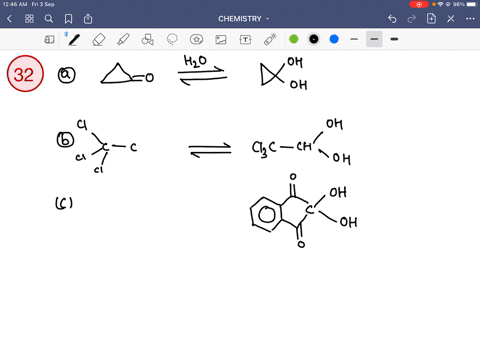Select the Eraser tool
The image size is (480, 360).
click(x=99, y=40)
